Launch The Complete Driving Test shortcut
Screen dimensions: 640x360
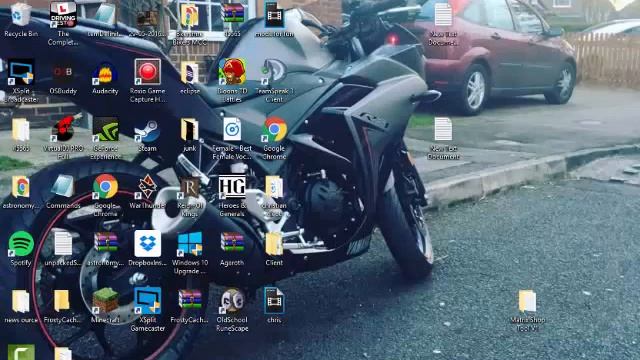point(63,16)
